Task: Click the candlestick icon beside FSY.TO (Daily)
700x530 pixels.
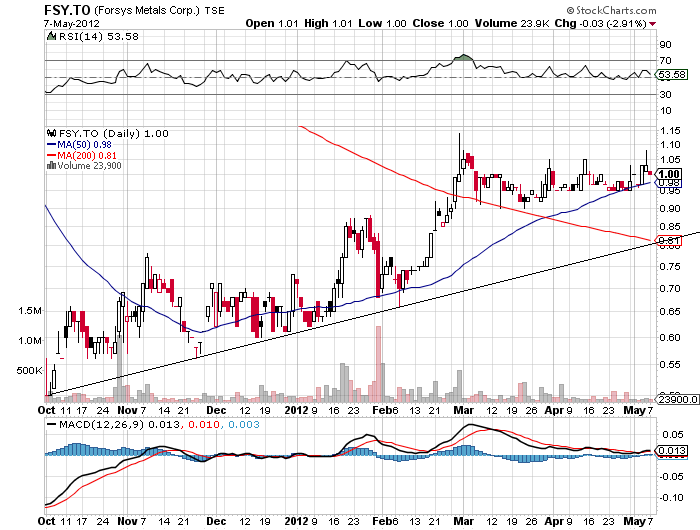Action: click(x=52, y=133)
